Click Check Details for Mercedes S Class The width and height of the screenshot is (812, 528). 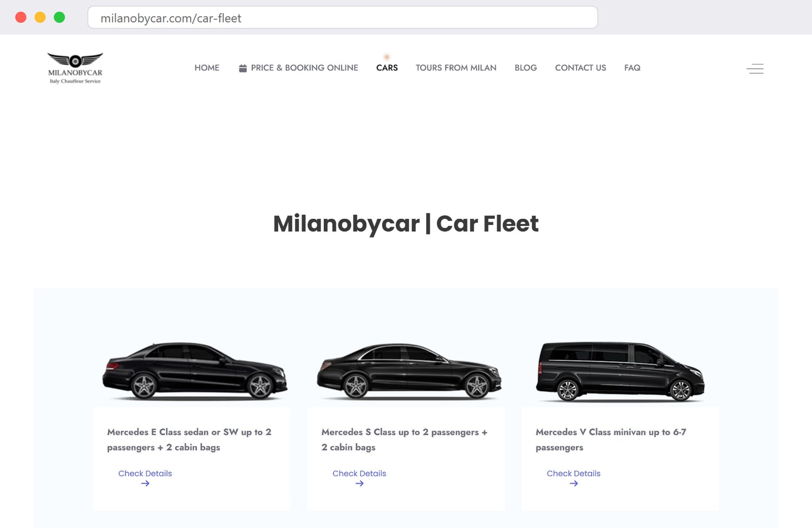click(x=359, y=473)
